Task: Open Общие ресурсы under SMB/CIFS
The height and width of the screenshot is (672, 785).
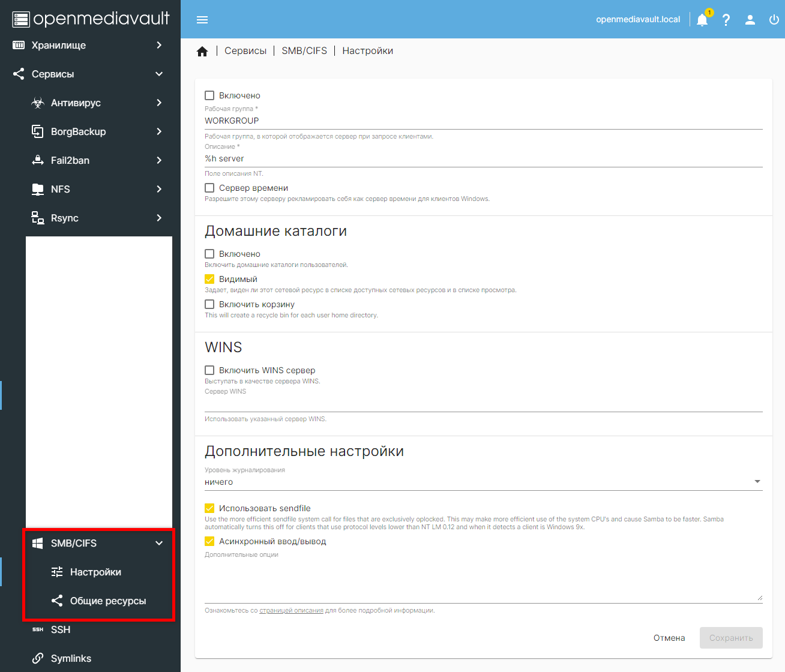Action: tap(108, 601)
